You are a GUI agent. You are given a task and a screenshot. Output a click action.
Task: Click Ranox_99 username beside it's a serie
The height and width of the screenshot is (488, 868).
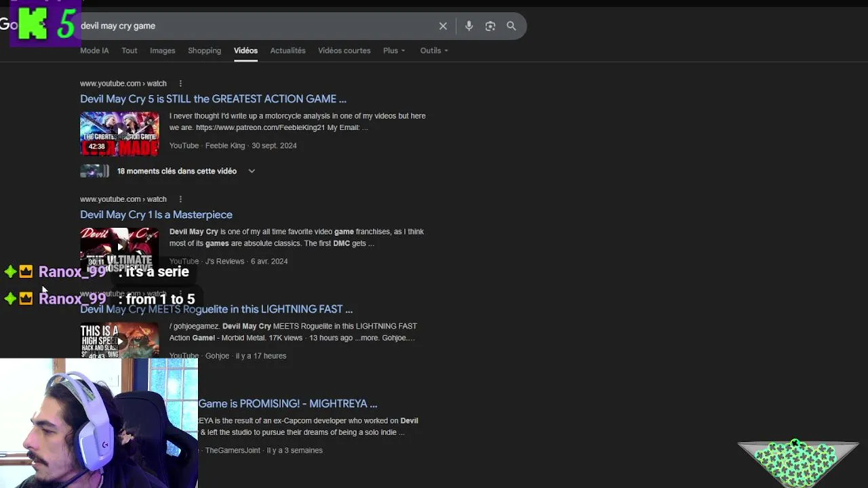click(73, 272)
